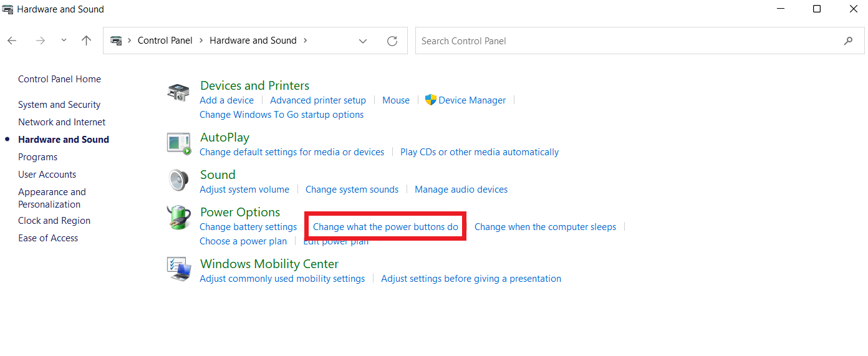Click the title bar Hardware and Sound icon
Viewport: 868px width, 356px height.
pos(7,9)
